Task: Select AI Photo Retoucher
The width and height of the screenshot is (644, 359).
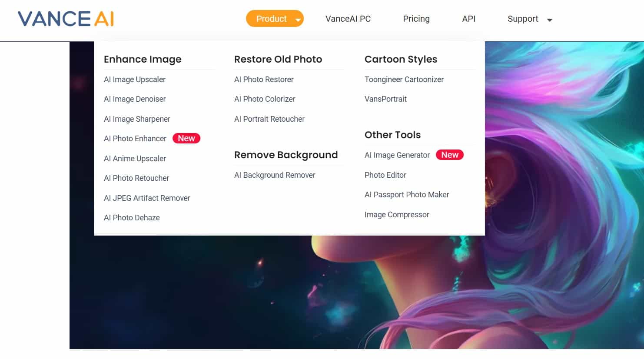Action: 136,178
